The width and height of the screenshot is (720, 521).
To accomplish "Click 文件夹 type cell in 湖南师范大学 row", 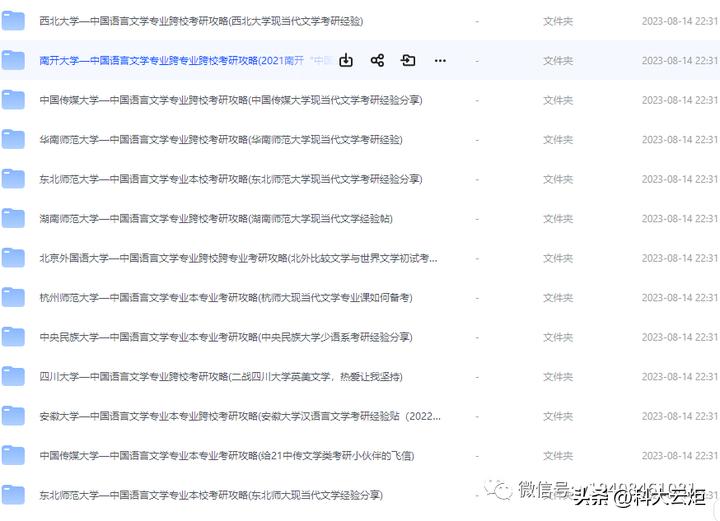I will [x=558, y=218].
